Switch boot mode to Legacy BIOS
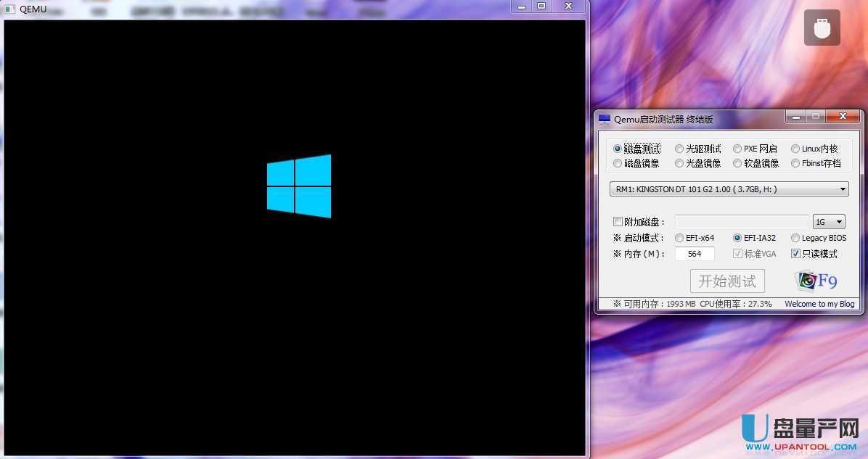868x459 pixels. coord(795,237)
